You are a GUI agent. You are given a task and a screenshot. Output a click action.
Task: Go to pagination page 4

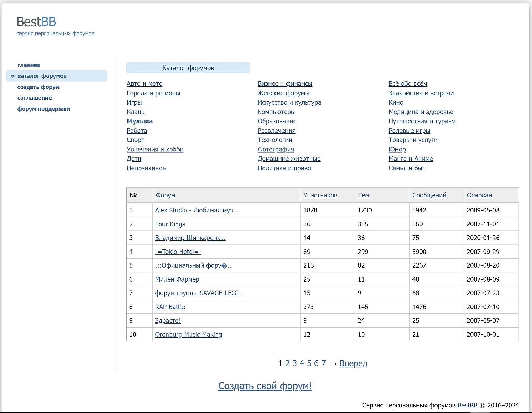pyautogui.click(x=302, y=363)
